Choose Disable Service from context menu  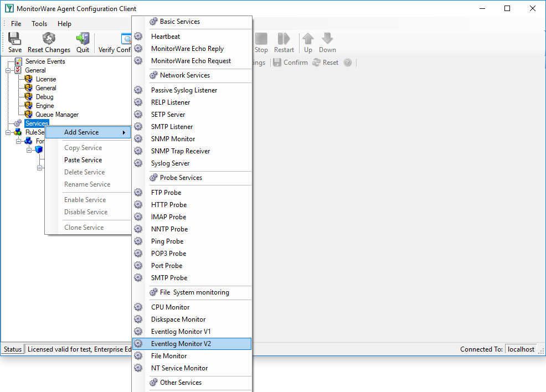tap(86, 212)
